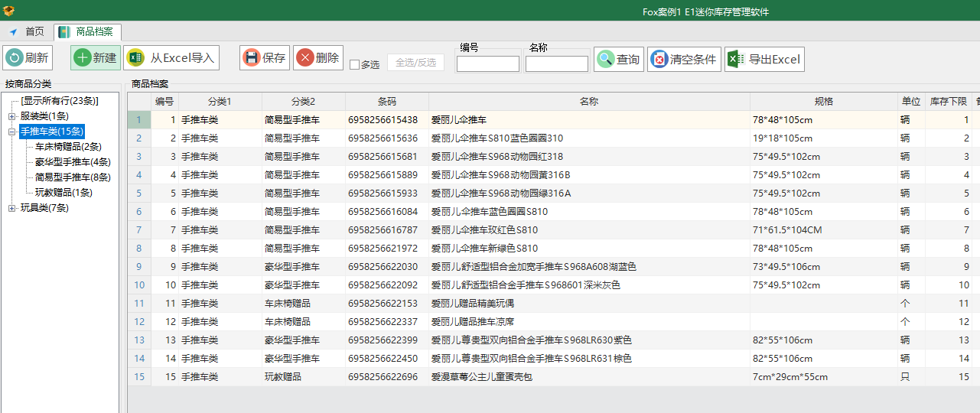
Task: Click cell 爱丽儿伞推车新绿色S810
Action: [x=589, y=249]
